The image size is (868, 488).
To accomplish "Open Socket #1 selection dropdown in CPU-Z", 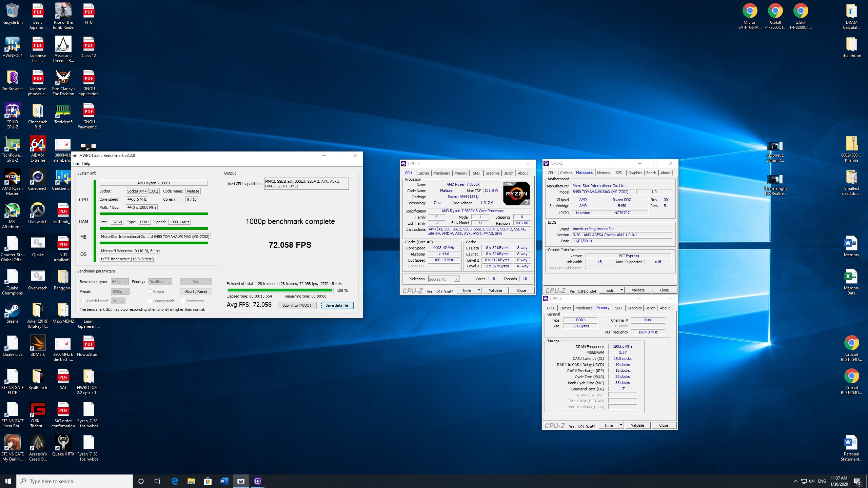I will click(443, 279).
